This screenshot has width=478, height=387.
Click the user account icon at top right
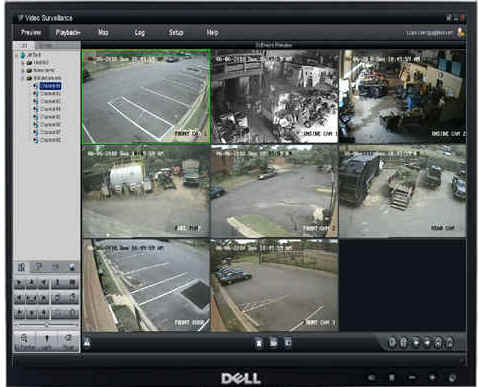coord(461,32)
